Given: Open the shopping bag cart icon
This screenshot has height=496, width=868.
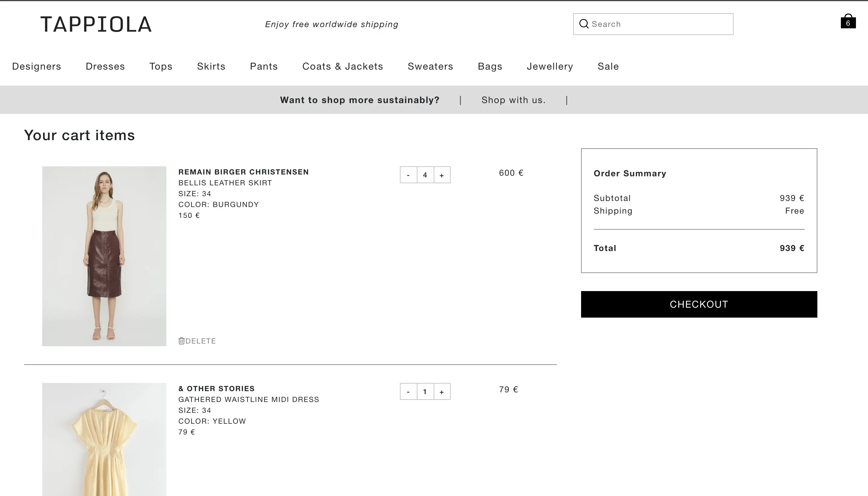Looking at the screenshot, I should click(x=848, y=21).
